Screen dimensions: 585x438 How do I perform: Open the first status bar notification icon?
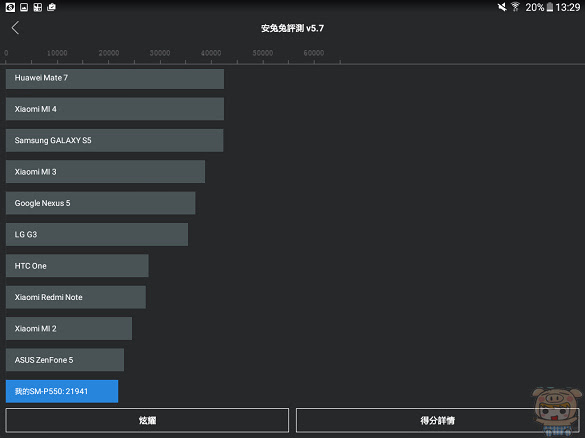click(x=10, y=7)
